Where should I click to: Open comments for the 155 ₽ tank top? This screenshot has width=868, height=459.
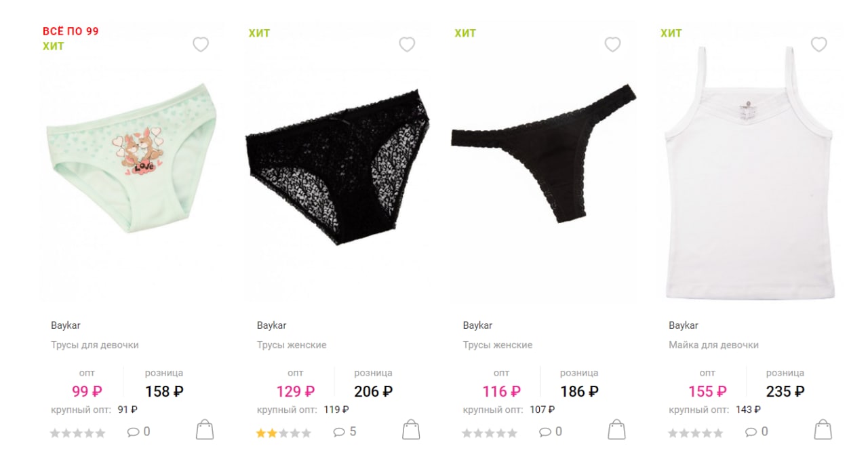tap(757, 432)
